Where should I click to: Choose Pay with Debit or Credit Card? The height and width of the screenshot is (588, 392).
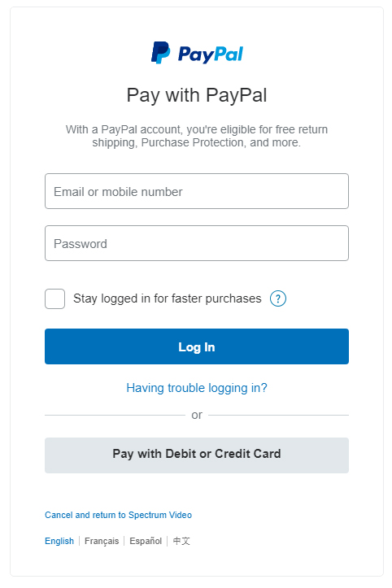197,455
